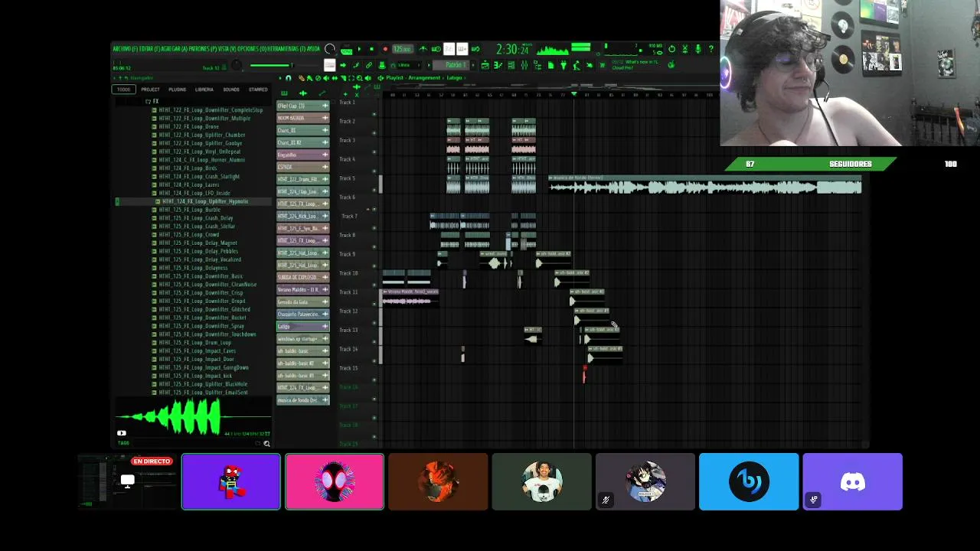Click the metronome icon in top toolbar
The image size is (980, 551).
pos(423,49)
